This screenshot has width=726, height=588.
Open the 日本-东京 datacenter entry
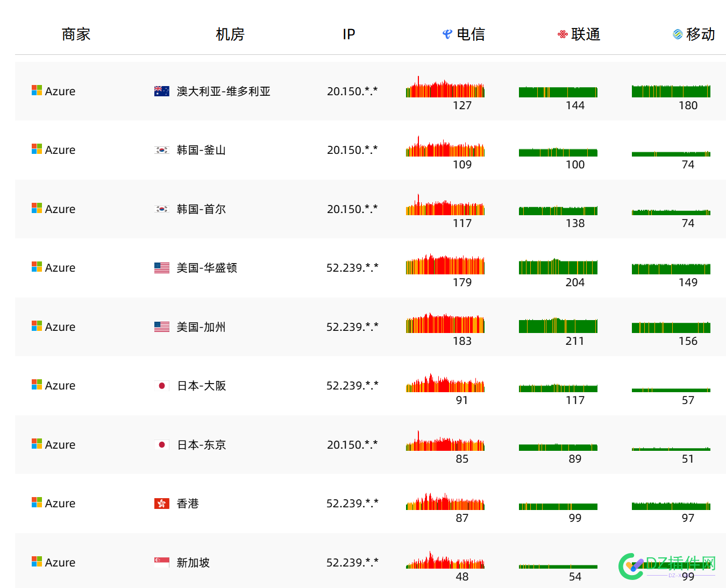(x=202, y=444)
